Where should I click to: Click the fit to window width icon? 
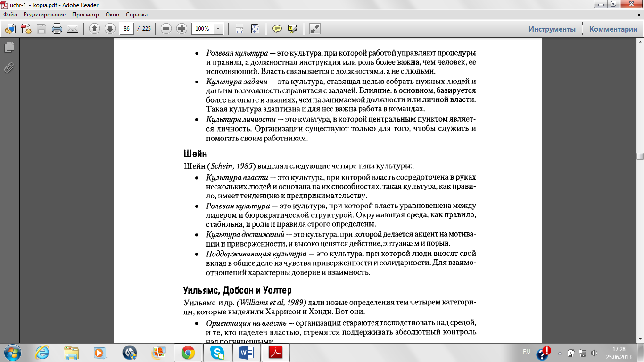point(239,29)
